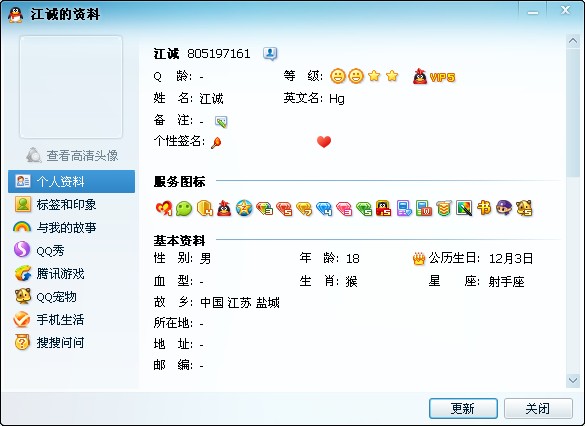Click the VIP5 penguin badge
Screen dimensions: 585x426
[434, 76]
